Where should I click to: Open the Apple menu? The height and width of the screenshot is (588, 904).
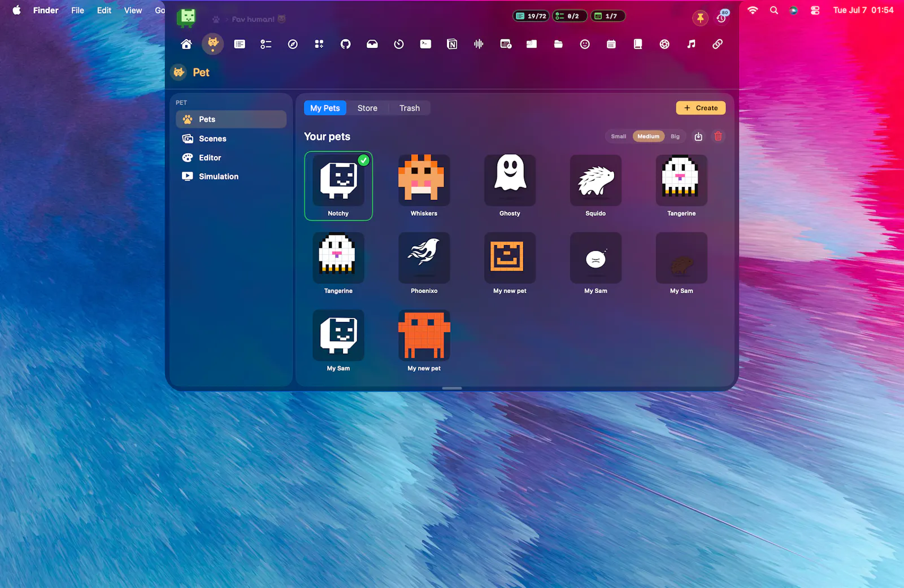click(x=16, y=10)
